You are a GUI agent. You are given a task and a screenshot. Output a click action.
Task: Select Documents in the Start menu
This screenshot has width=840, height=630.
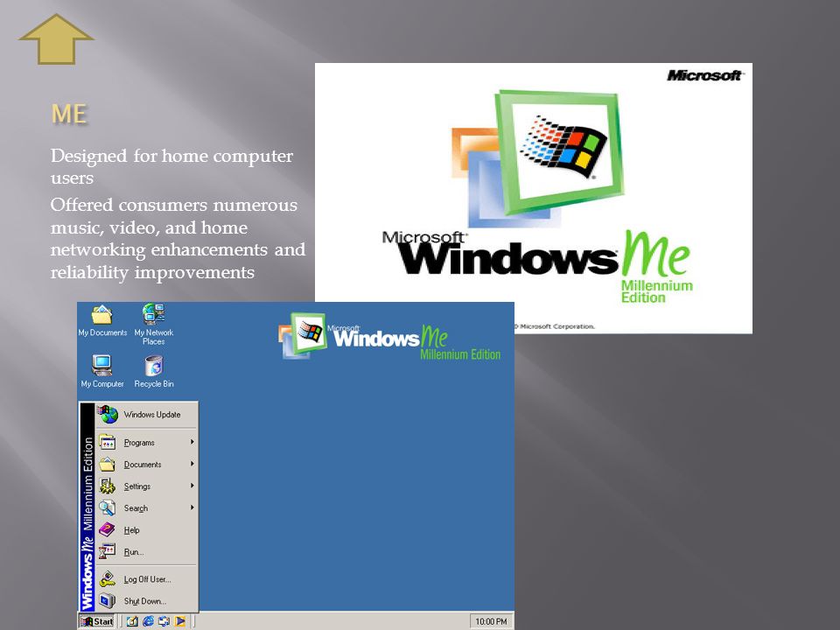click(x=147, y=464)
